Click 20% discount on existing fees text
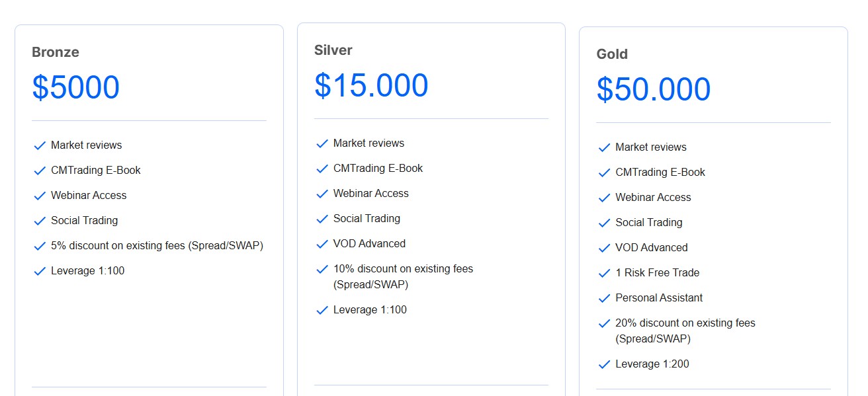The height and width of the screenshot is (396, 868). point(685,323)
